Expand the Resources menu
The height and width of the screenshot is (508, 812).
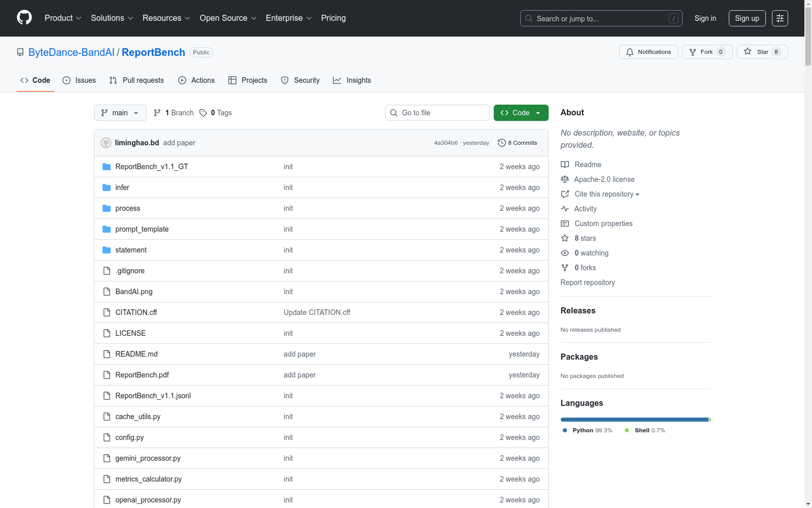(166, 18)
